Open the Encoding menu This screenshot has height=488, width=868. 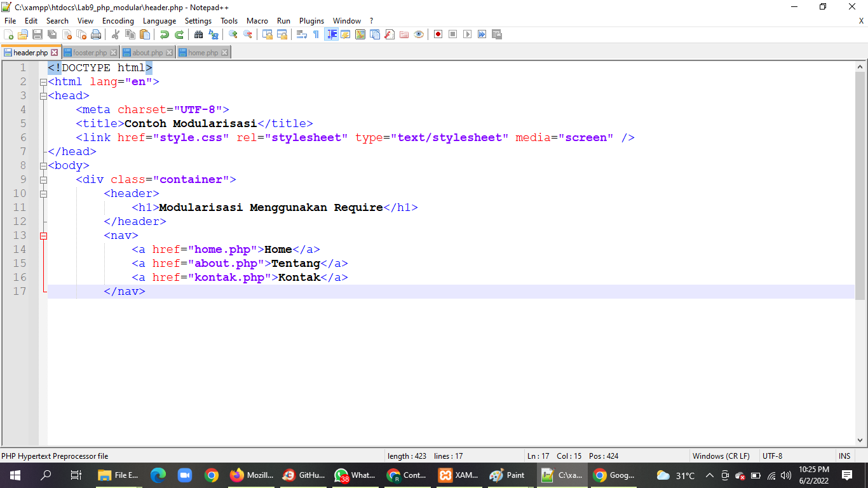(118, 21)
